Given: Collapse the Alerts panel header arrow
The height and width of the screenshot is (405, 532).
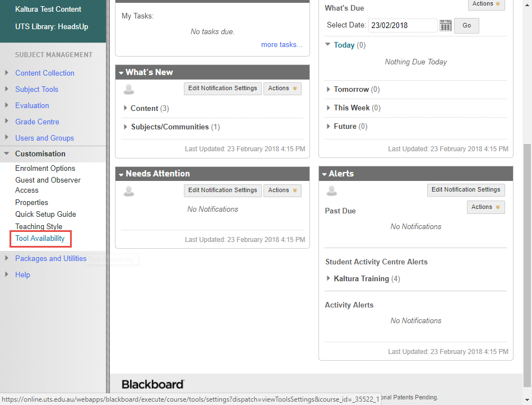Looking at the screenshot, I should [325, 174].
